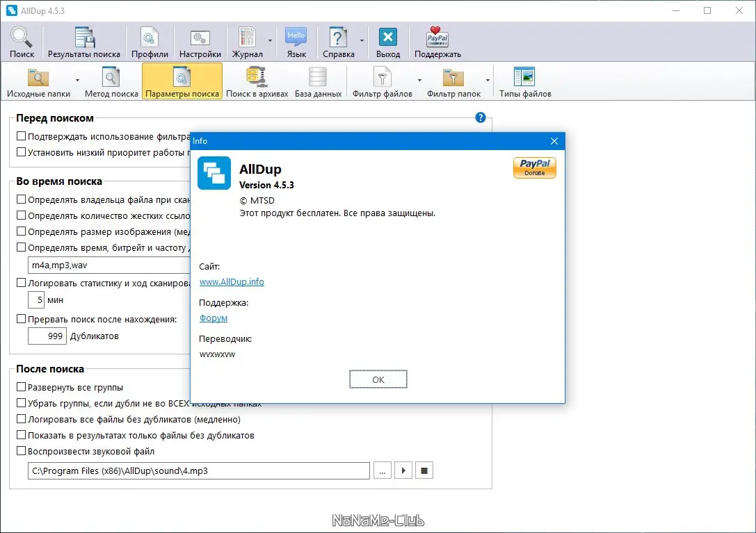The width and height of the screenshot is (756, 533).
Task: Toggle Логировать статистику и ход сканирования
Action: [22, 282]
